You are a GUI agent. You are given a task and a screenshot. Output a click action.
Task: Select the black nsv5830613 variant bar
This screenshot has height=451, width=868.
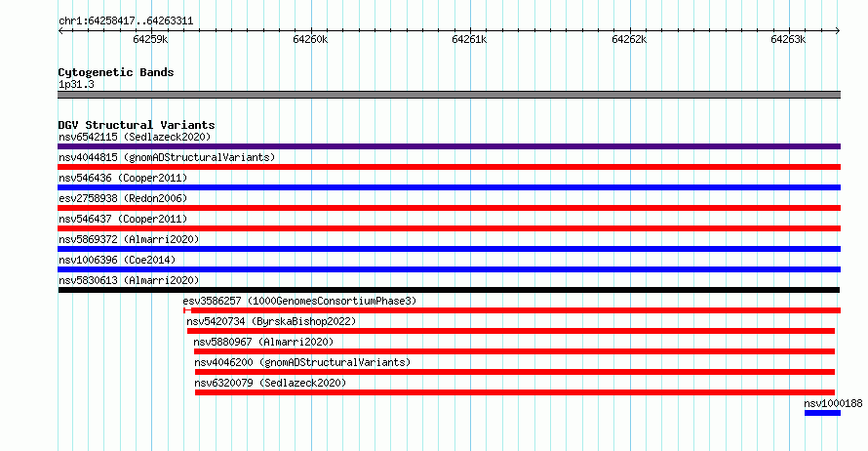[449, 290]
